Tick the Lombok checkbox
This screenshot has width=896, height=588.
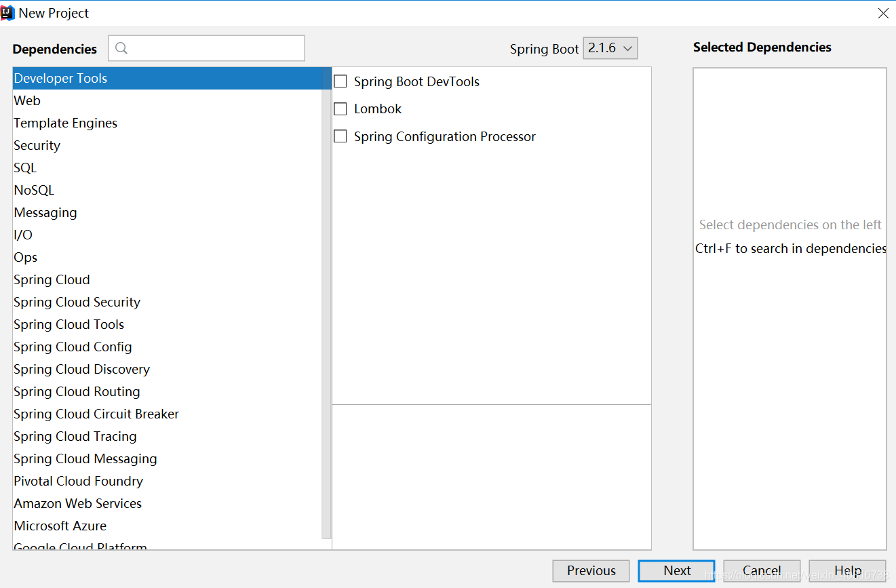click(340, 109)
